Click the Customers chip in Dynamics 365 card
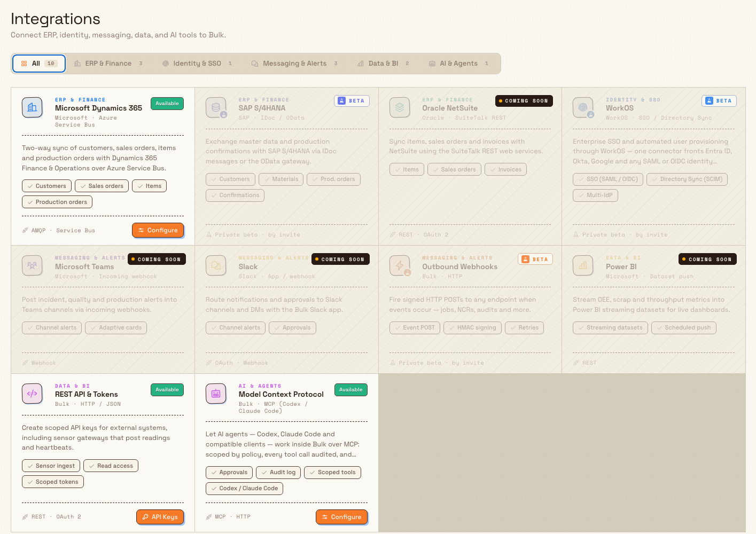 tap(46, 186)
